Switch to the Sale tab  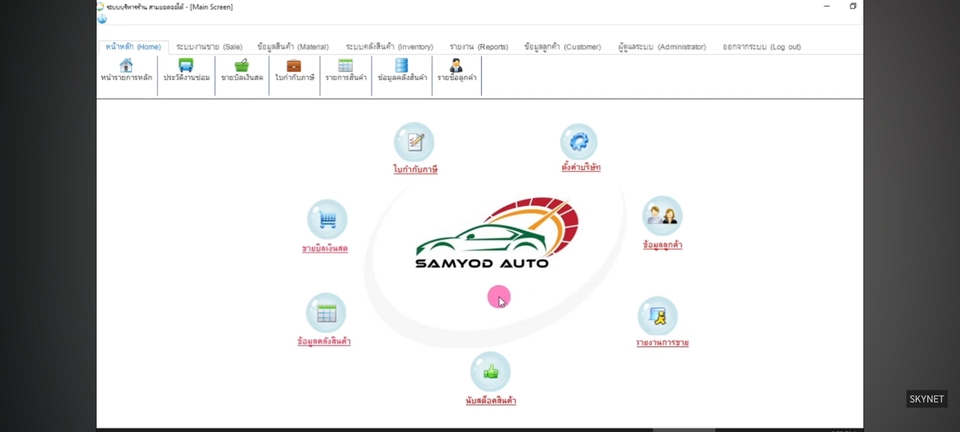pos(209,47)
